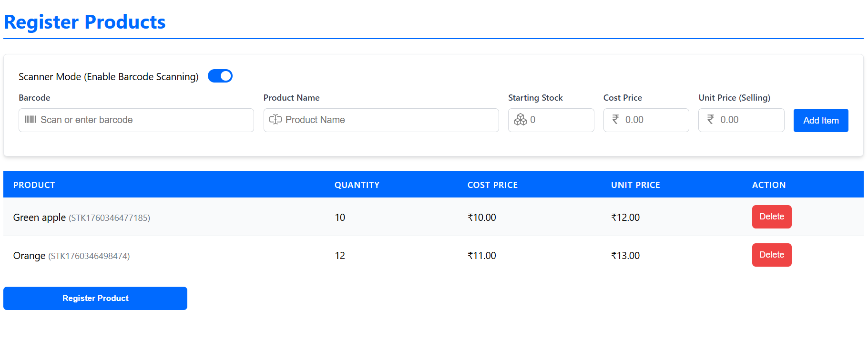Disable the Scanner Mode toggle
The height and width of the screenshot is (353, 868).
(220, 76)
